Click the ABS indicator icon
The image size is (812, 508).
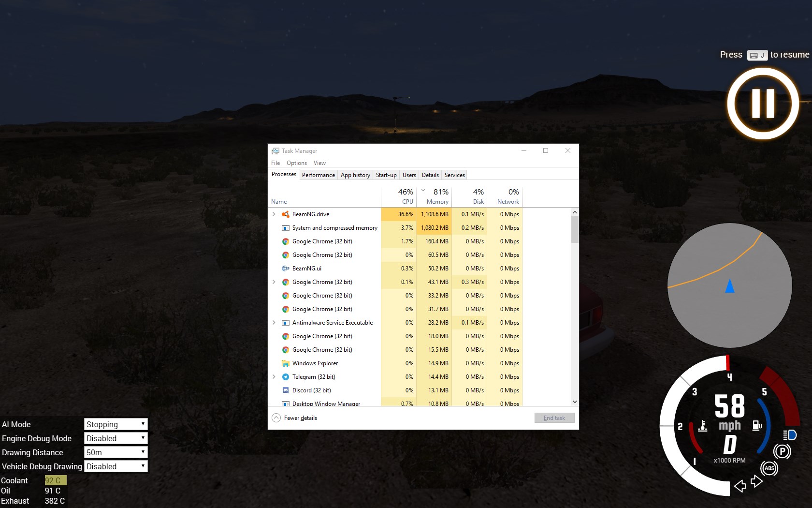tap(769, 468)
